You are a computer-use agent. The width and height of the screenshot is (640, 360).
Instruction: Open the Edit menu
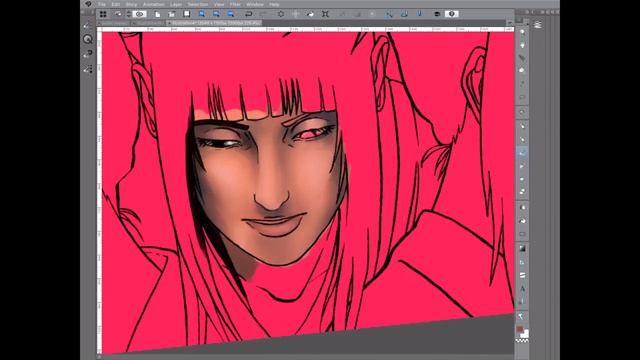pos(116,4)
